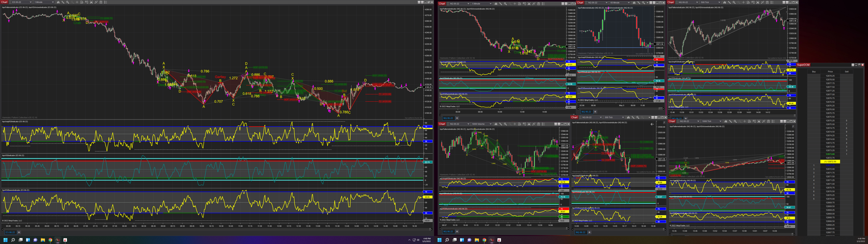Click zoom in on NQ 60 Minute chart
868x244 pixels.
click(644, 3)
